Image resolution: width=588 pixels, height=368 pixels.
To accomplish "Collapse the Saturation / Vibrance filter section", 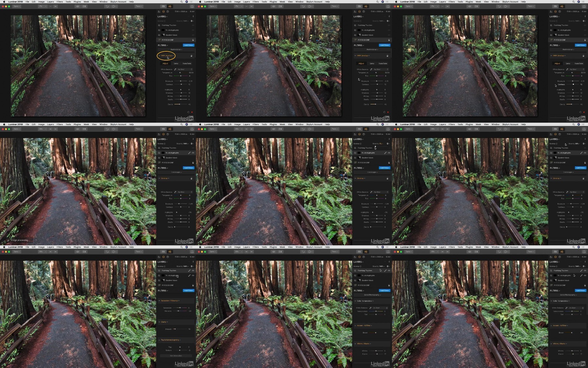I will [159, 301].
